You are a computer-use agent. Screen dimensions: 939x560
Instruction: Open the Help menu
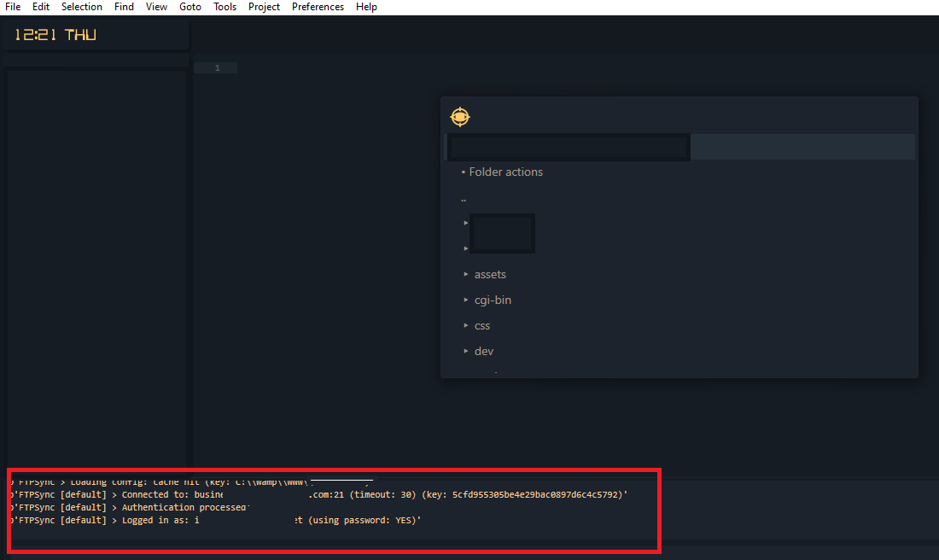366,7
